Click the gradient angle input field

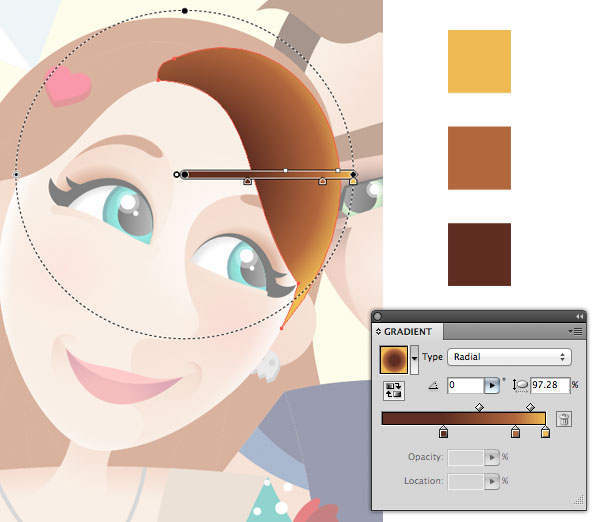point(466,385)
